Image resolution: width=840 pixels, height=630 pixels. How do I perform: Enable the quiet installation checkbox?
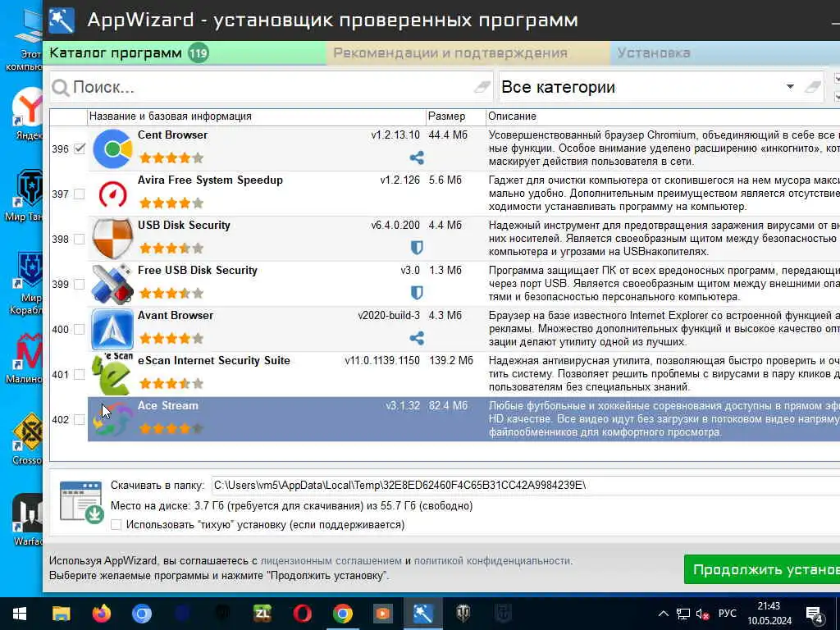coord(116,524)
